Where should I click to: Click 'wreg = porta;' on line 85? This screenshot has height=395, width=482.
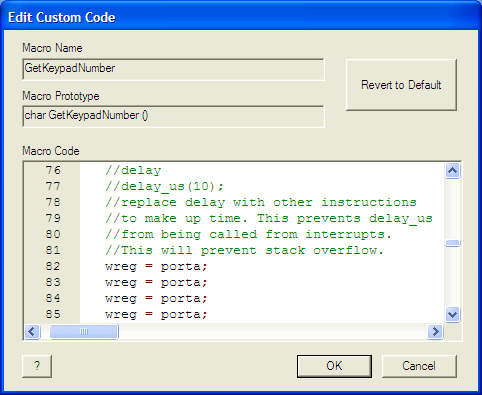[156, 314]
